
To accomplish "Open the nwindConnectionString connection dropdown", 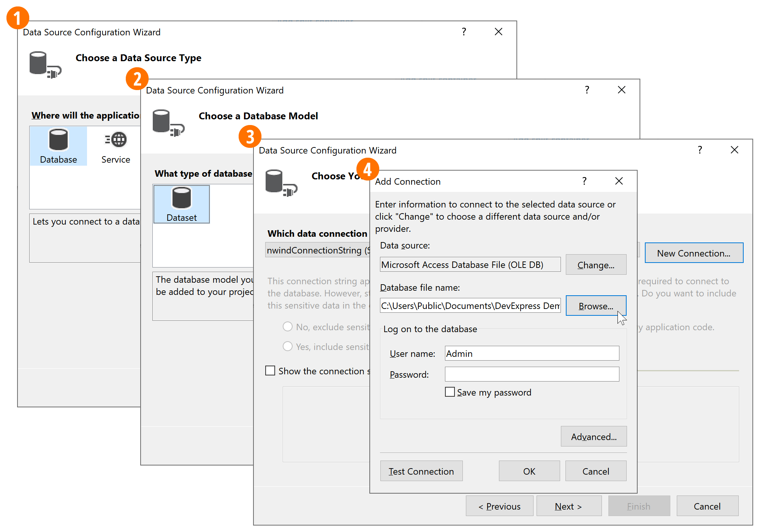I will [317, 250].
